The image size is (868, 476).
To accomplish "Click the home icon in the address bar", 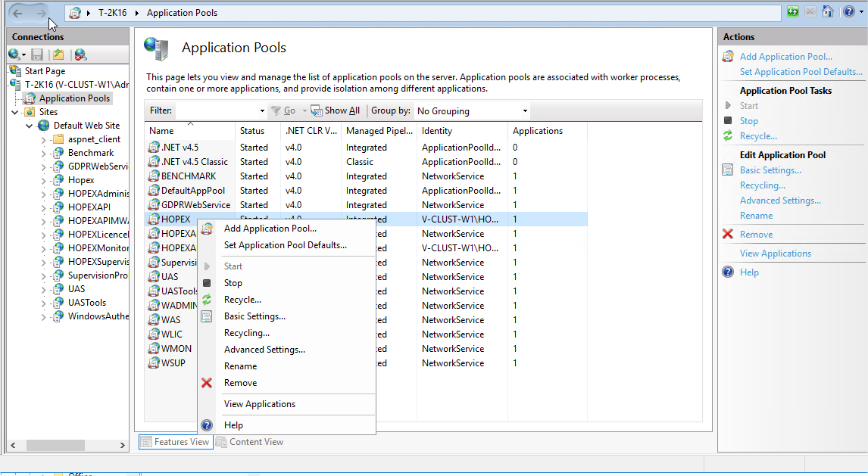I will click(x=828, y=12).
